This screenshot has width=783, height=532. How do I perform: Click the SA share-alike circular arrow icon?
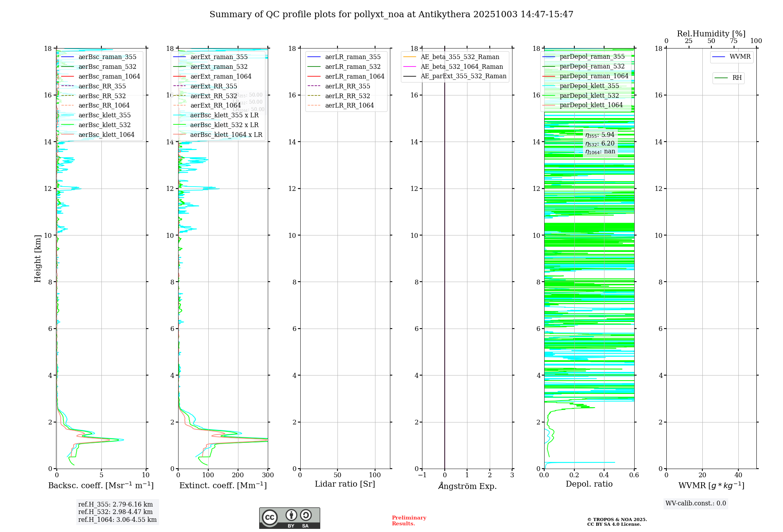306,515
